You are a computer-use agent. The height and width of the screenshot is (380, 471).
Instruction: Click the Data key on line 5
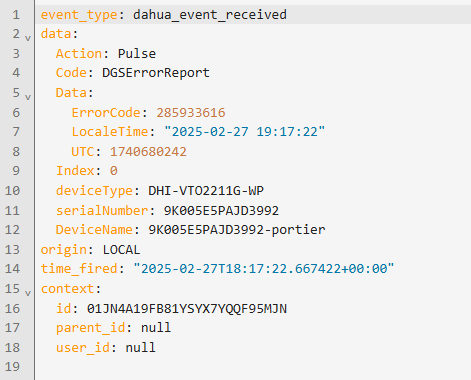point(71,93)
